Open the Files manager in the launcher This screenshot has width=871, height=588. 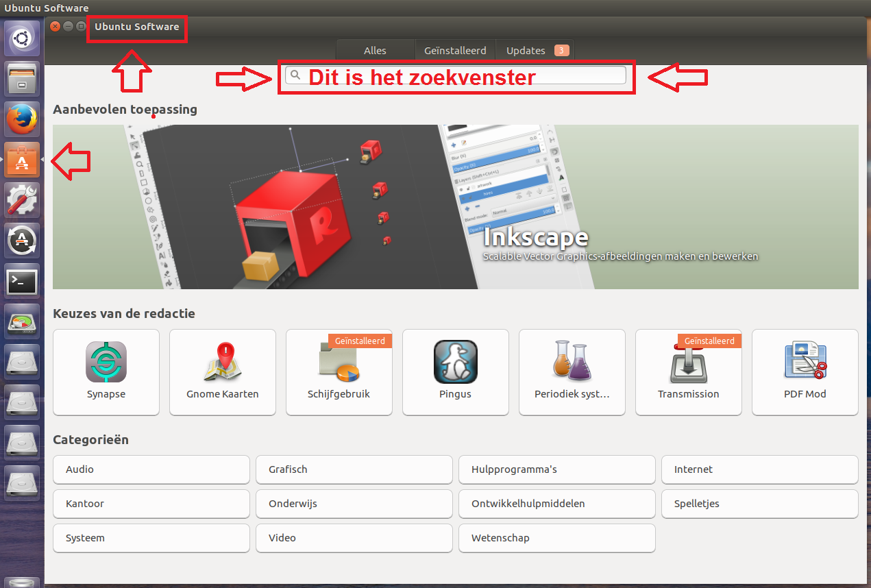pos(22,79)
